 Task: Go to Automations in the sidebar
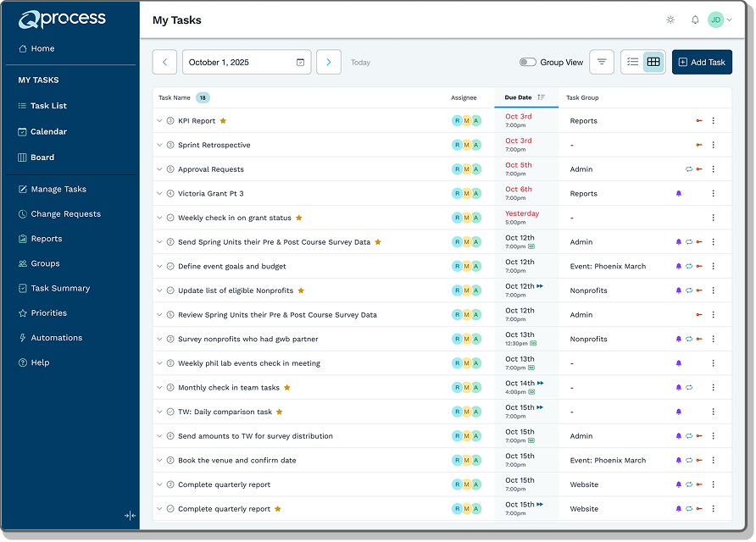pos(56,338)
